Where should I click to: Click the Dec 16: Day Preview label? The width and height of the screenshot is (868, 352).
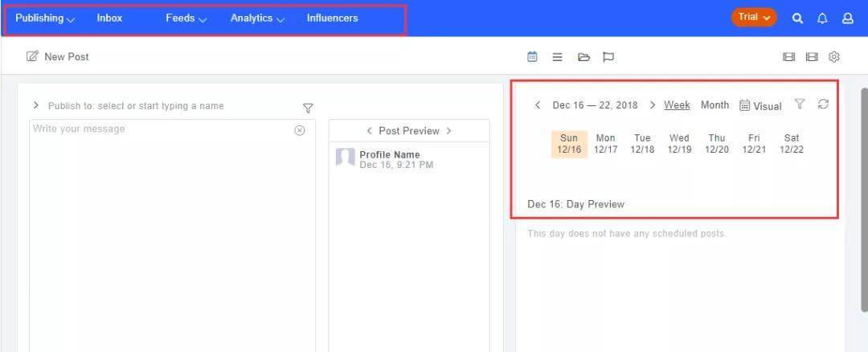[575, 204]
